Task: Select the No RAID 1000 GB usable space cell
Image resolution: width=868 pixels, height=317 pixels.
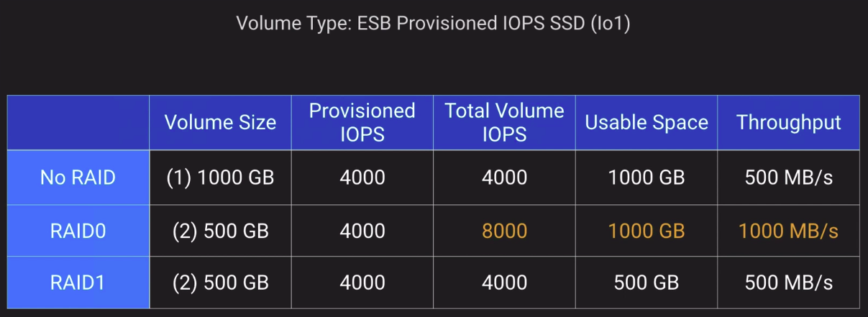Action: pyautogui.click(x=647, y=178)
